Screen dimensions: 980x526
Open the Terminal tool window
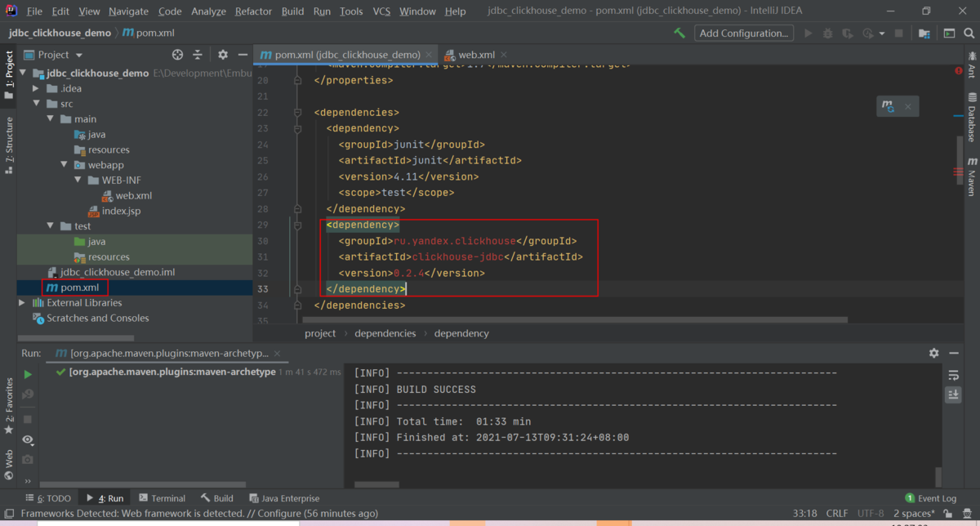(x=162, y=498)
